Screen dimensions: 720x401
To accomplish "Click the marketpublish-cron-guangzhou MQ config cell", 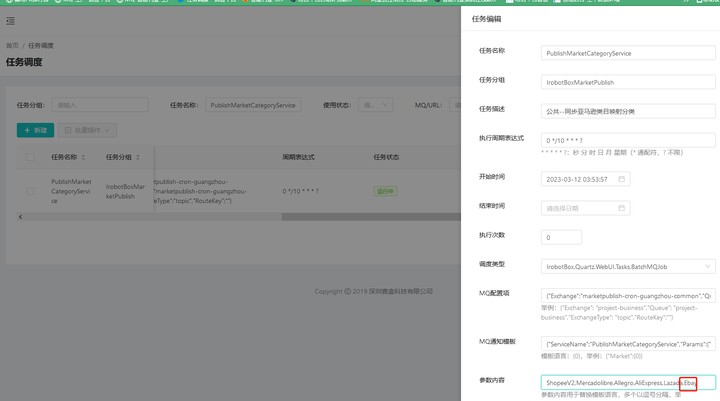I will (x=200, y=191).
